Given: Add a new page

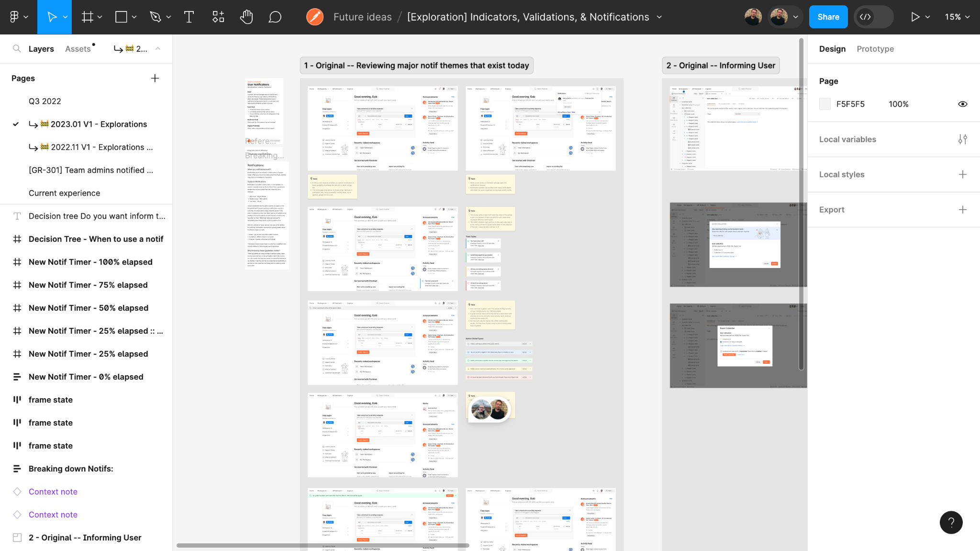Looking at the screenshot, I should (x=155, y=79).
